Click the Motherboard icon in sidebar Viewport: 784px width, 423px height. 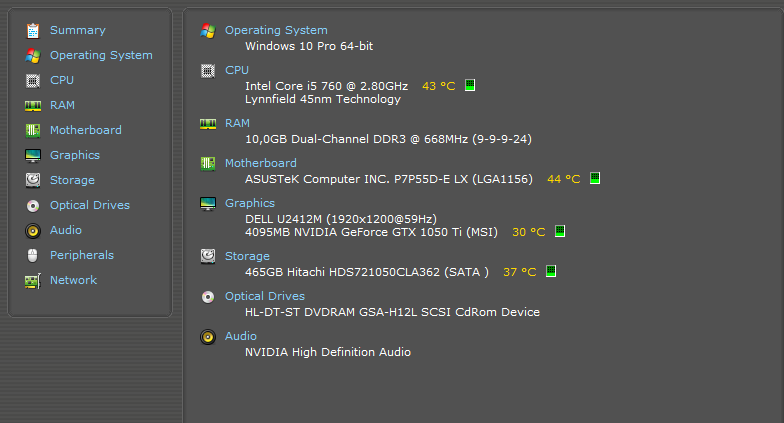(33, 130)
